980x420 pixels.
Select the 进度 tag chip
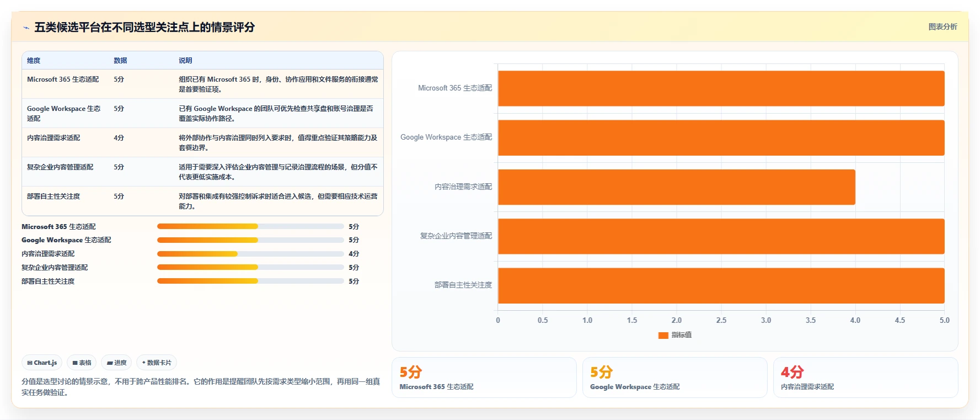(x=116, y=363)
